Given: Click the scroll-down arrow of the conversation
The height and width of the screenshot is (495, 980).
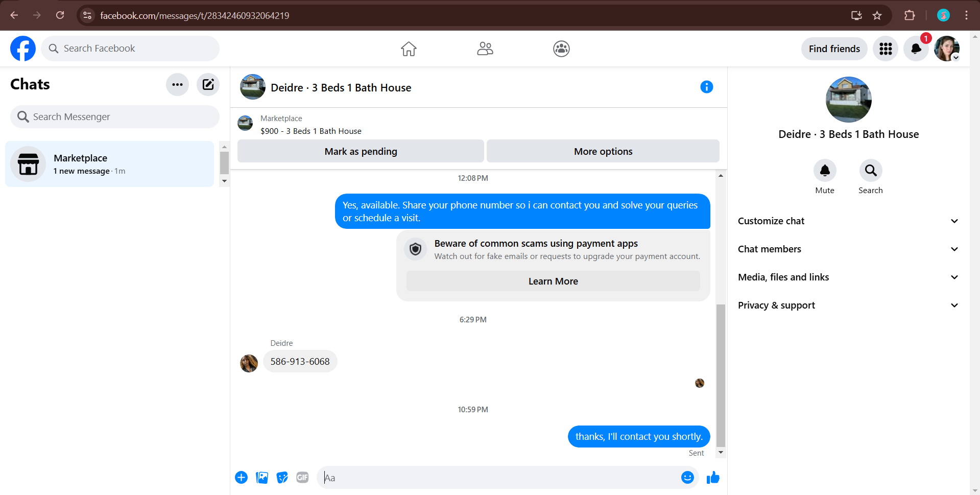Looking at the screenshot, I should tap(721, 453).
